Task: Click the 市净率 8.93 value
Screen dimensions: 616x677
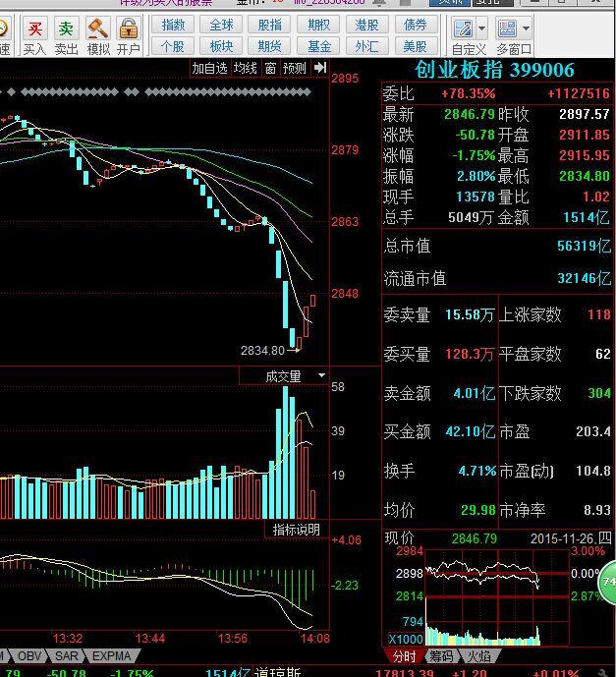Action: pos(597,510)
